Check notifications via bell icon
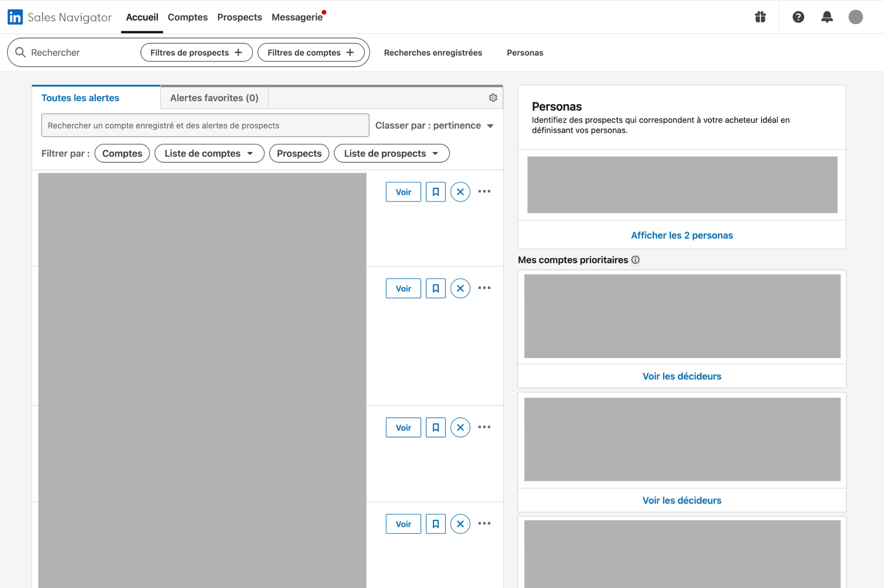This screenshot has height=588, width=884. (827, 17)
